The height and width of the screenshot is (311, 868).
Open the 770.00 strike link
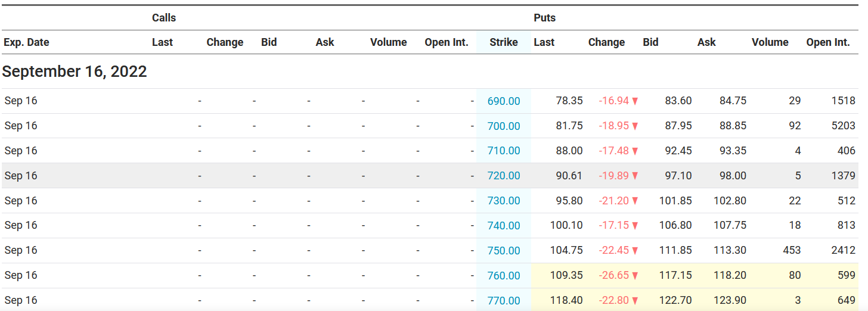[504, 301]
